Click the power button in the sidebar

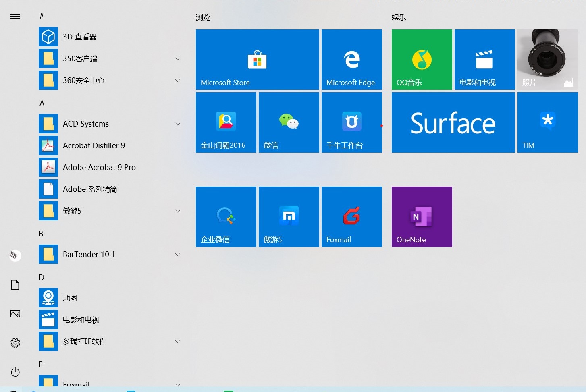pyautogui.click(x=15, y=372)
